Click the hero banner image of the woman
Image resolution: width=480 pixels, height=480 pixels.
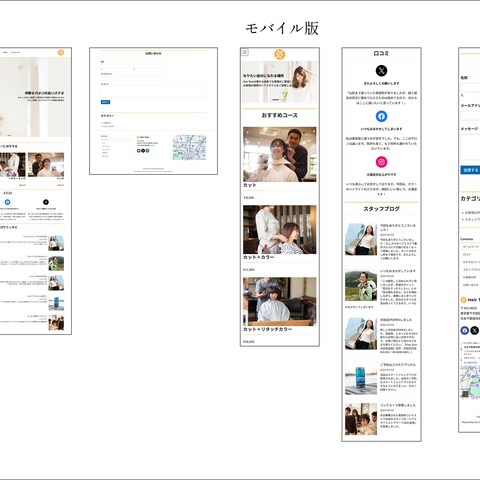tap(280, 82)
